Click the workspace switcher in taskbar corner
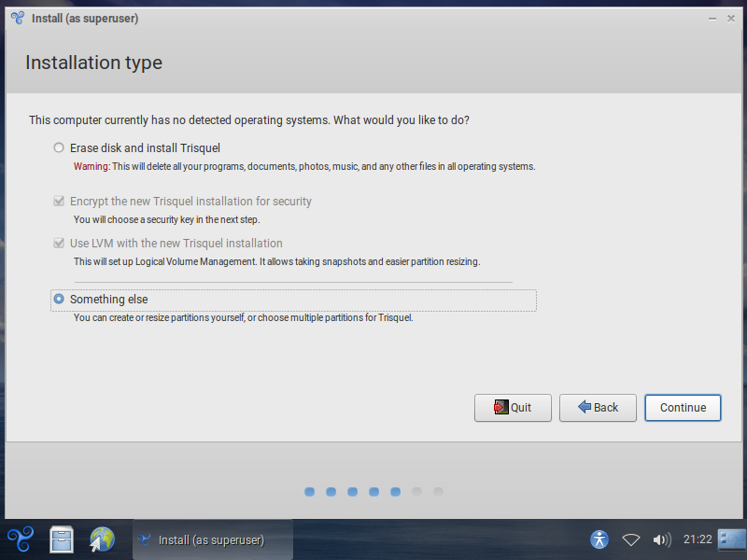Screen dimensions: 747x560 pyautogui.click(x=732, y=539)
